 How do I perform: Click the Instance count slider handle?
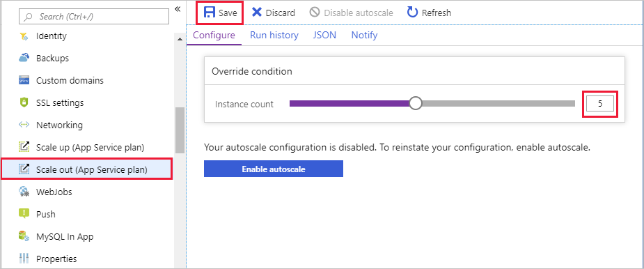pos(416,104)
